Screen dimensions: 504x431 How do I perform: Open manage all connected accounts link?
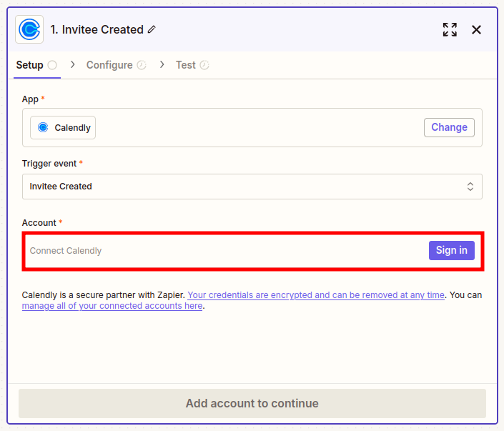(112, 306)
